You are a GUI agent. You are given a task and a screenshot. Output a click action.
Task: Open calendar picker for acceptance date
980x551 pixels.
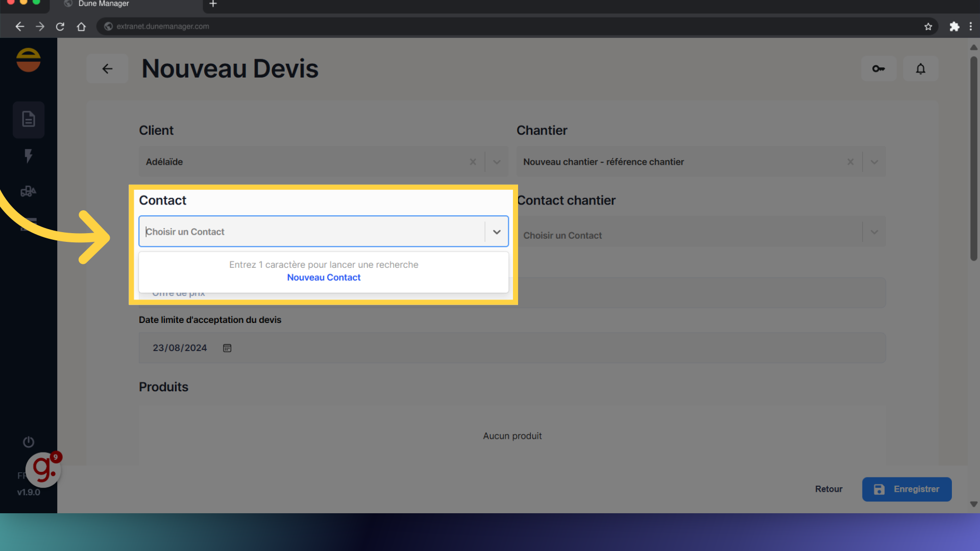[x=227, y=348]
